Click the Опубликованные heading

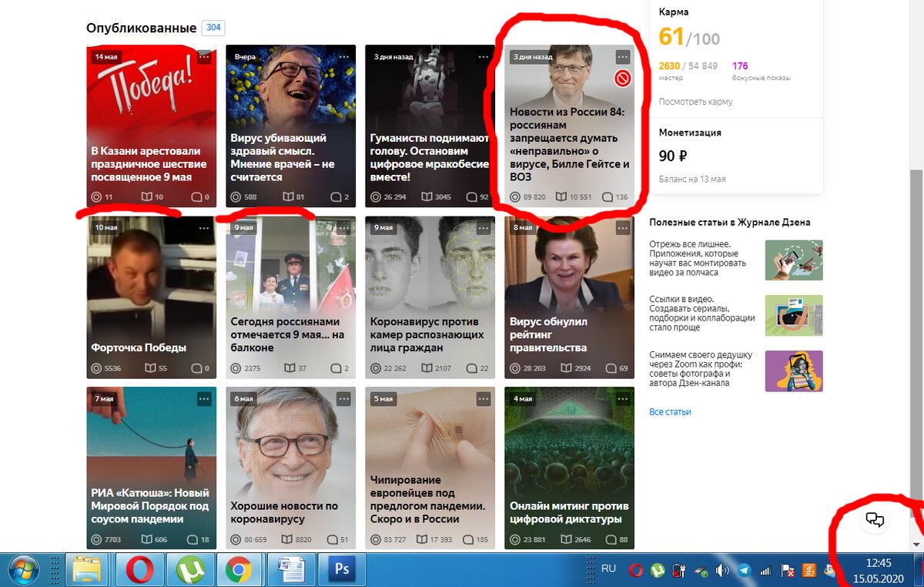click(x=142, y=28)
